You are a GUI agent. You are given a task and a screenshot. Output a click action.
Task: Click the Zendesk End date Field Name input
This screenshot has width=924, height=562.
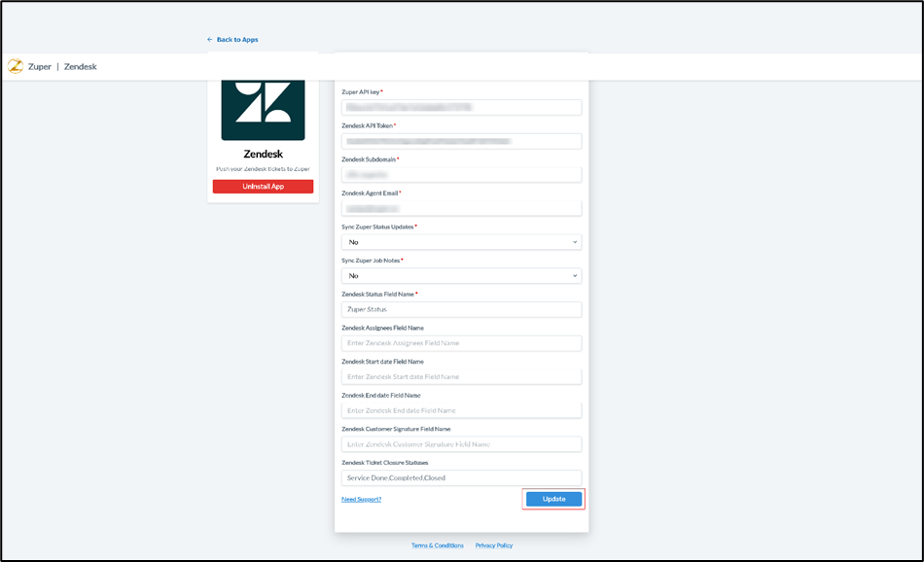tap(461, 410)
